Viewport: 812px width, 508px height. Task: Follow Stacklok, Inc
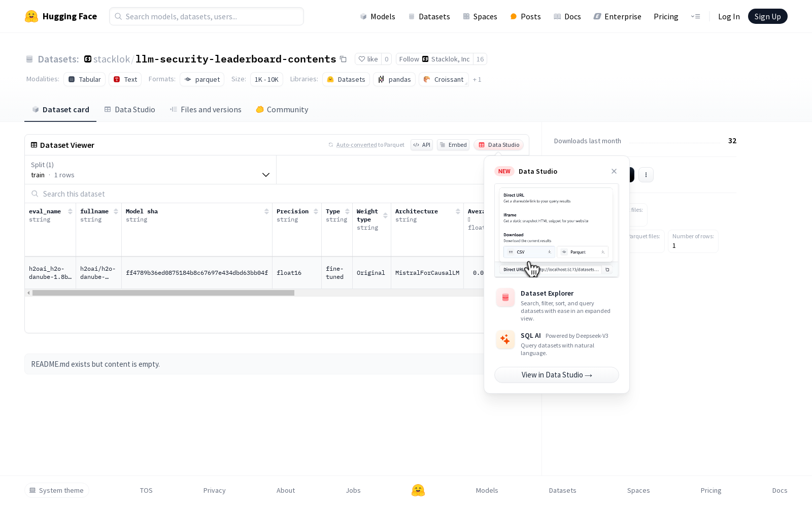(x=434, y=59)
